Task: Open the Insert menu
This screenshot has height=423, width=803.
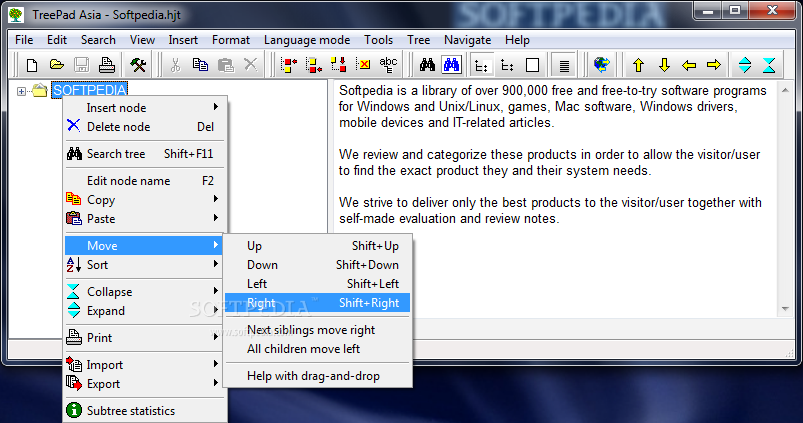Action: pyautogui.click(x=183, y=40)
